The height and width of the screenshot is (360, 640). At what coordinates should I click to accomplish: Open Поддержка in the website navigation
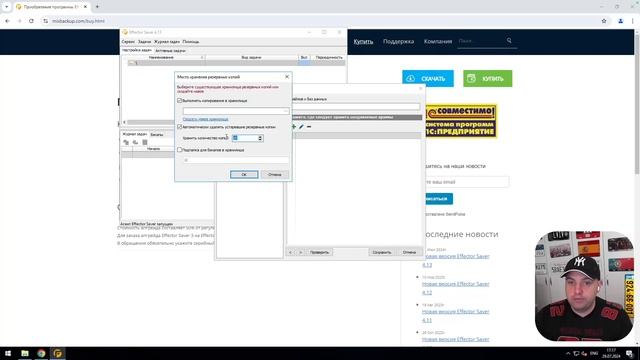(x=398, y=41)
